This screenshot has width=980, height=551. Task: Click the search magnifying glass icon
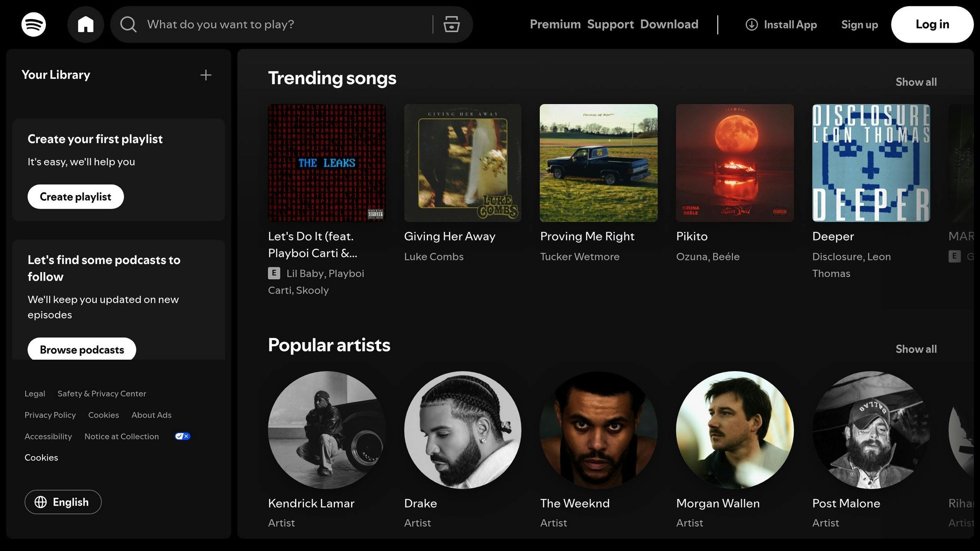tap(128, 24)
